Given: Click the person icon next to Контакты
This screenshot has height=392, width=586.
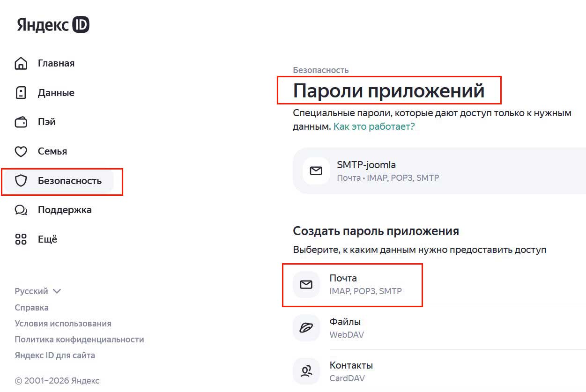Looking at the screenshot, I should point(306,371).
